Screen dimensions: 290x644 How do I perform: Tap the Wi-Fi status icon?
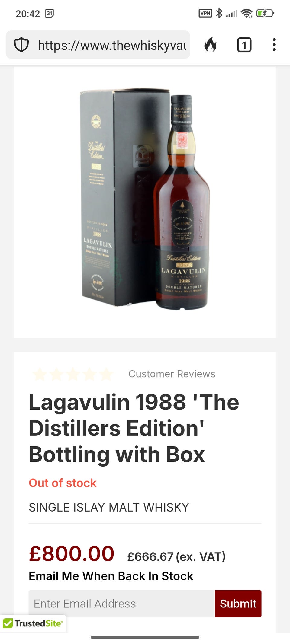click(246, 13)
